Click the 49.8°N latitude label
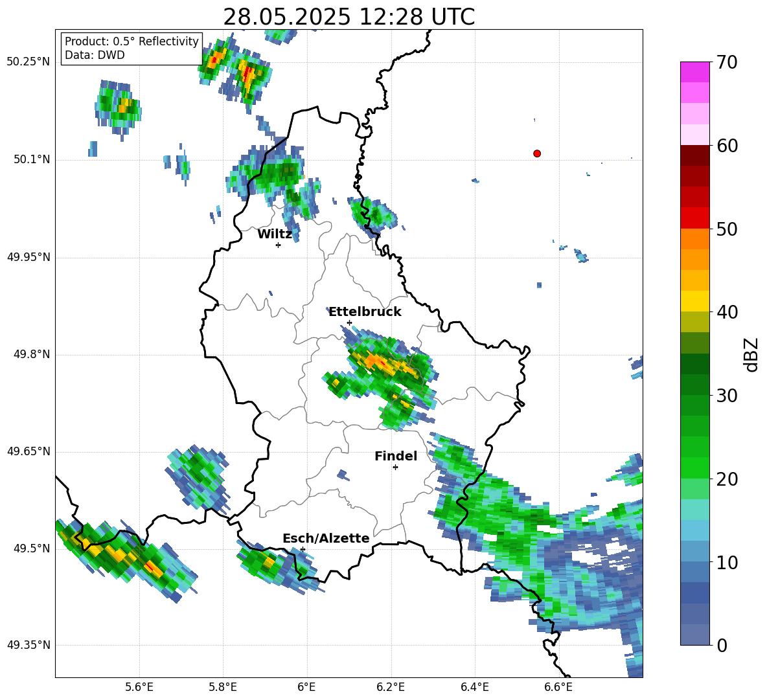 (x=32, y=354)
